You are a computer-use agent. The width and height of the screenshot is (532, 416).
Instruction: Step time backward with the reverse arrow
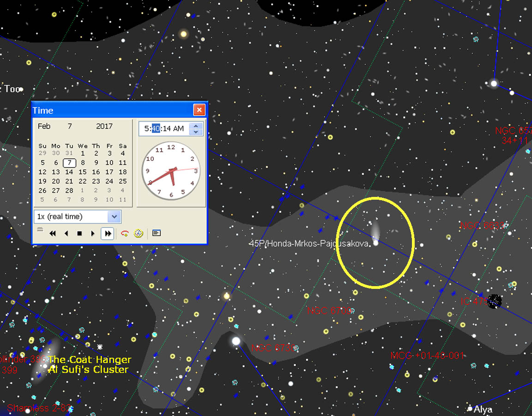click(66, 233)
